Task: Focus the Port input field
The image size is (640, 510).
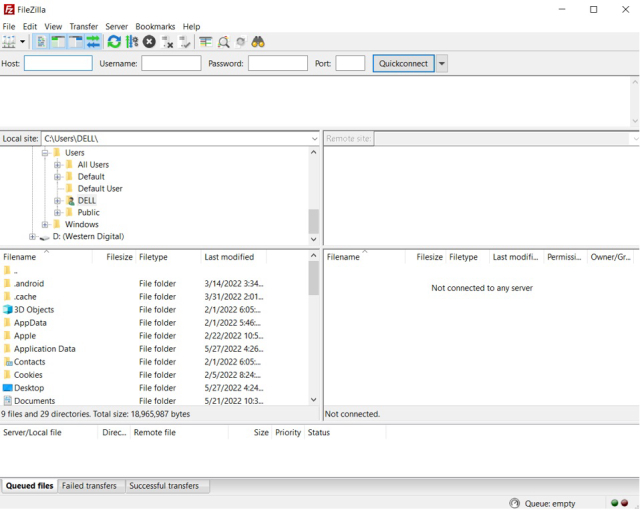Action: [x=350, y=63]
